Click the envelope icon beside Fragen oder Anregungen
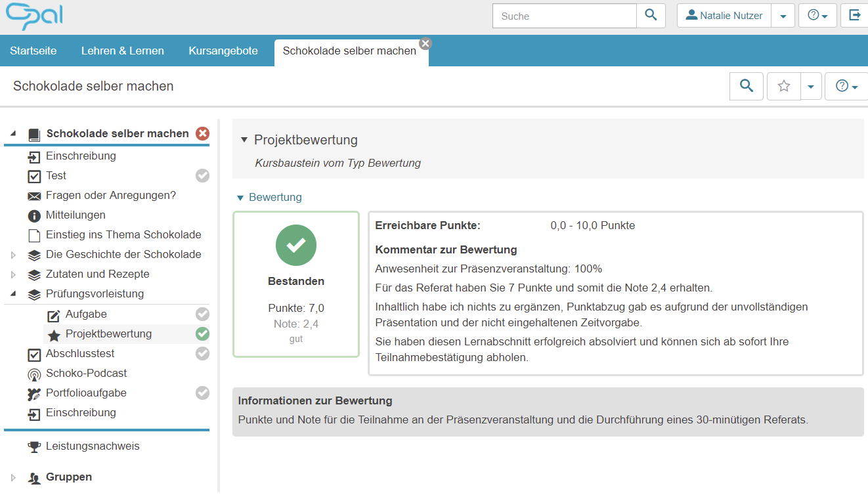The width and height of the screenshot is (868, 495). coord(33,196)
